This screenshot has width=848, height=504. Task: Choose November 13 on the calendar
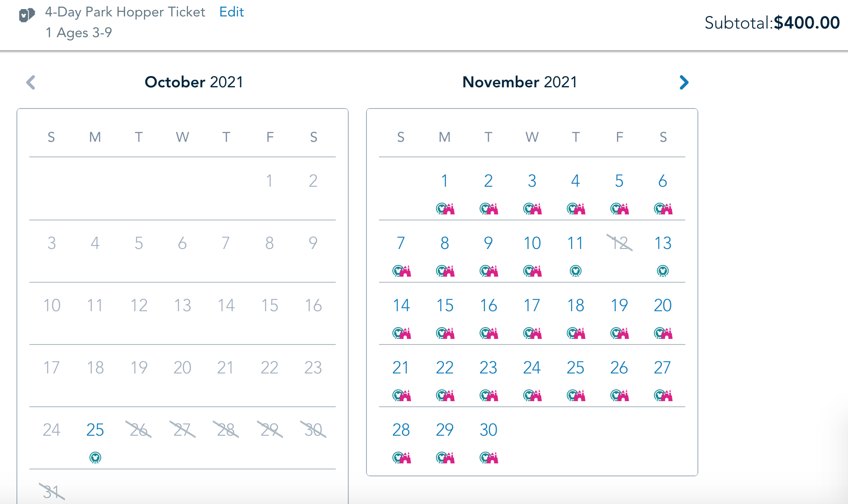tap(663, 243)
